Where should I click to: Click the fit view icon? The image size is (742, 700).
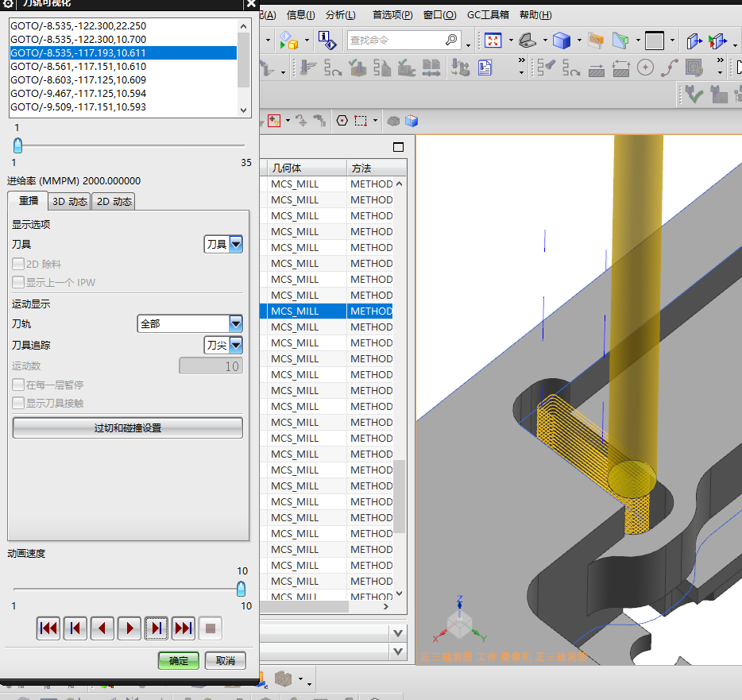coord(493,40)
